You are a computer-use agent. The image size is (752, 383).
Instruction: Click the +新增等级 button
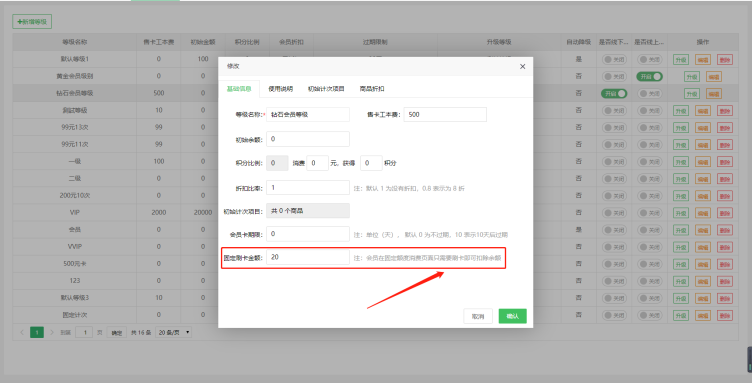click(32, 22)
